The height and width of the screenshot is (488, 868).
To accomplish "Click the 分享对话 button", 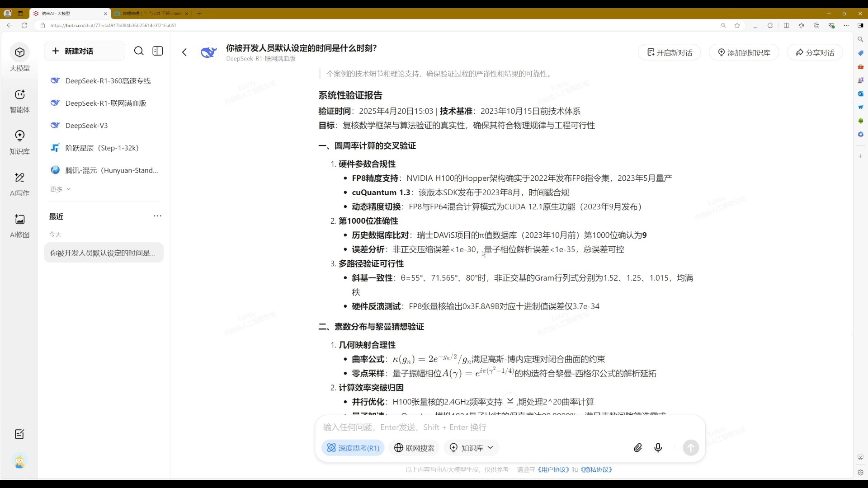I will click(815, 52).
